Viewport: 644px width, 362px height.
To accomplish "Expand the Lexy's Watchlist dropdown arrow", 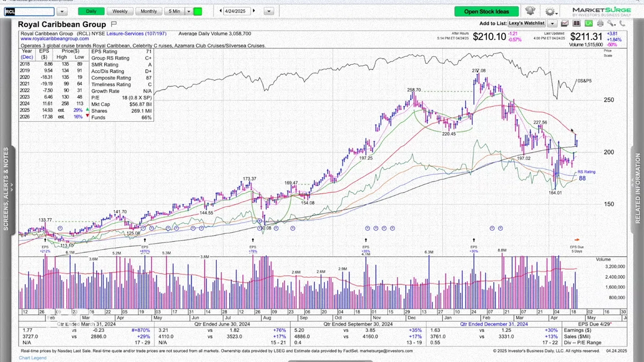I will (x=552, y=23).
